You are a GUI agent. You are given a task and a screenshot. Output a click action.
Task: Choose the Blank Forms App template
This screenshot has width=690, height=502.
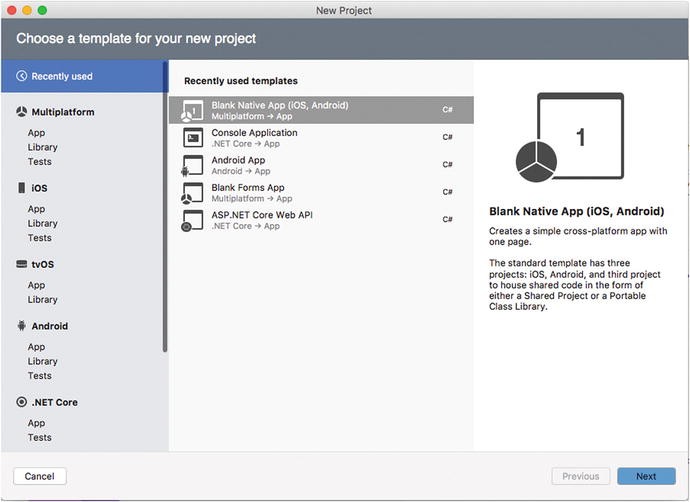click(x=321, y=192)
